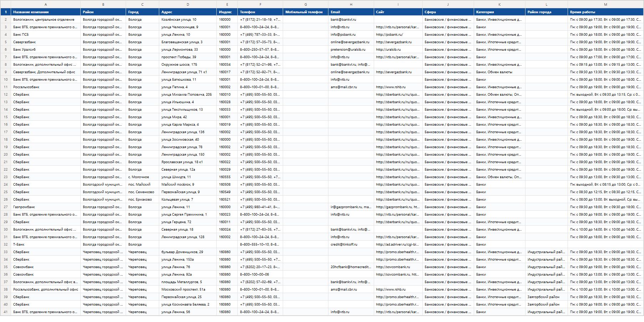Click email cell "pretension@uralsib.ru"
This screenshot has height=322, width=644.
point(351,50)
